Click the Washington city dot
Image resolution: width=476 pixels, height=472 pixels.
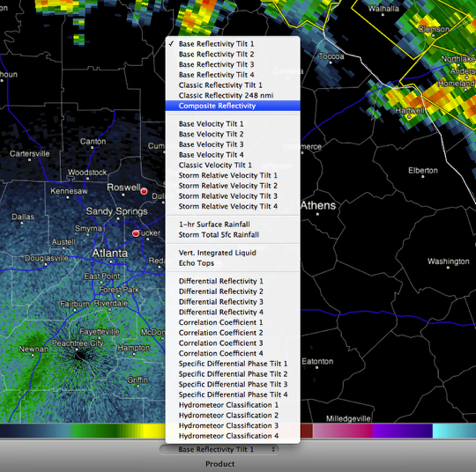[449, 268]
